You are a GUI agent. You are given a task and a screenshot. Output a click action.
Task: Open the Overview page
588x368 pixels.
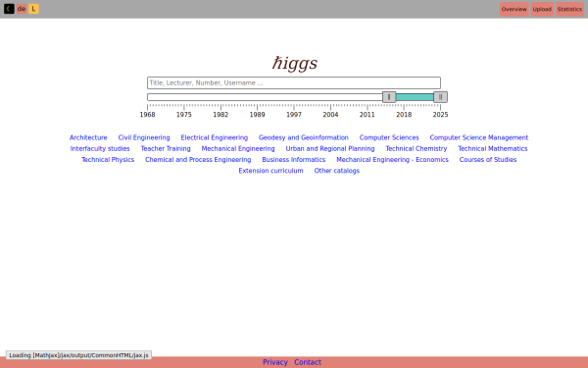pos(514,9)
